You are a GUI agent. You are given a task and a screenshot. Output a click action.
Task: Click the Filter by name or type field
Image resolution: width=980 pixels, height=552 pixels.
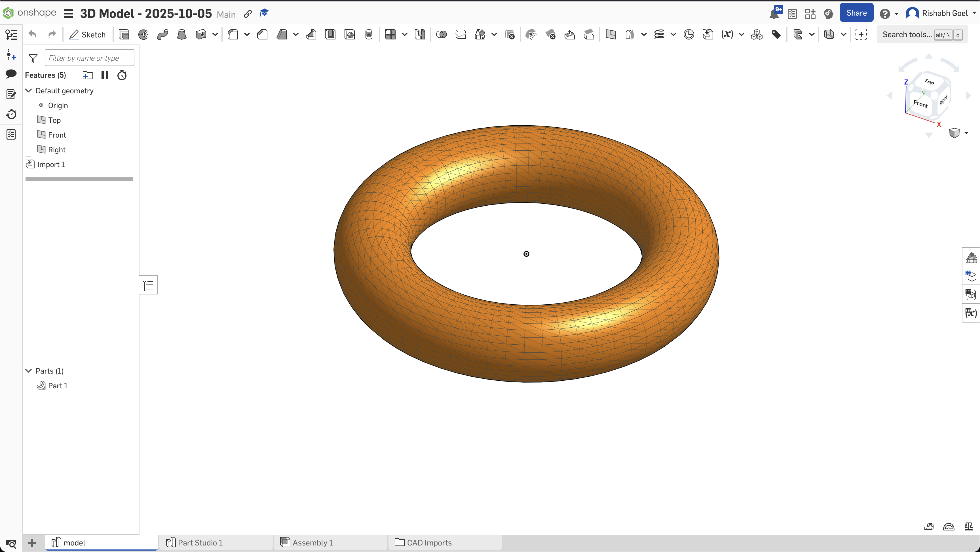[89, 58]
